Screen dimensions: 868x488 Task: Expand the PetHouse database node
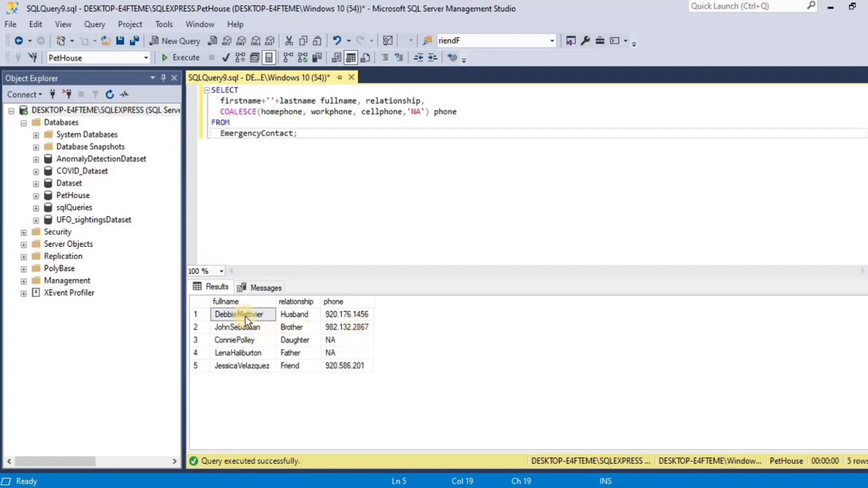36,195
